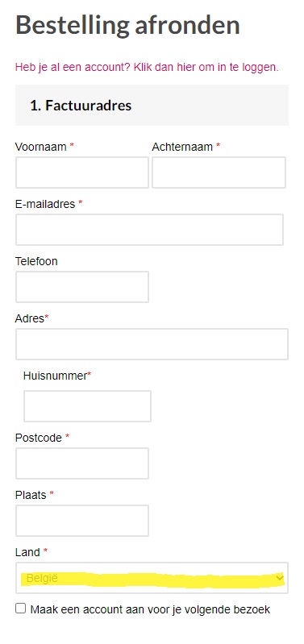Focus the Postcode text box
The height and width of the screenshot is (644, 304).
click(x=82, y=463)
